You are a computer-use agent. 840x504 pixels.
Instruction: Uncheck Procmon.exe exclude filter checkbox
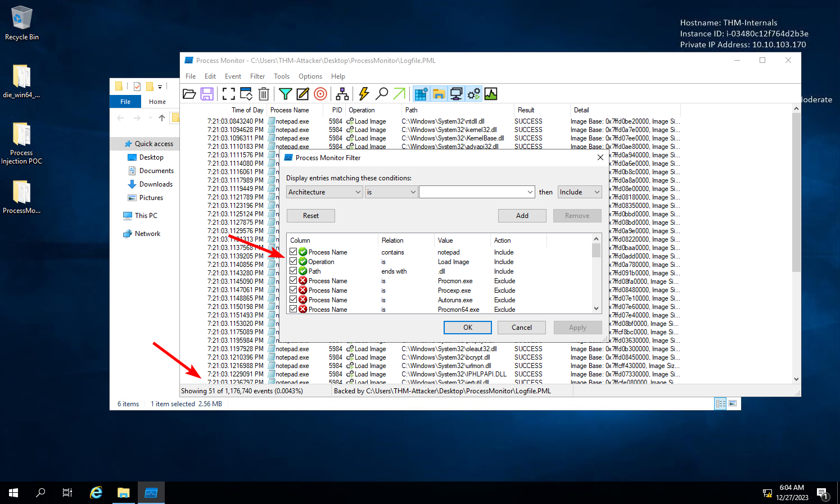(x=293, y=280)
